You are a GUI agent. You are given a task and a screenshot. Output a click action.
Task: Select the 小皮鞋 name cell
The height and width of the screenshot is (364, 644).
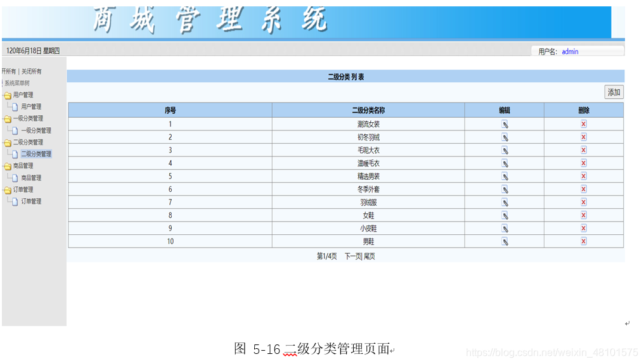[368, 229]
